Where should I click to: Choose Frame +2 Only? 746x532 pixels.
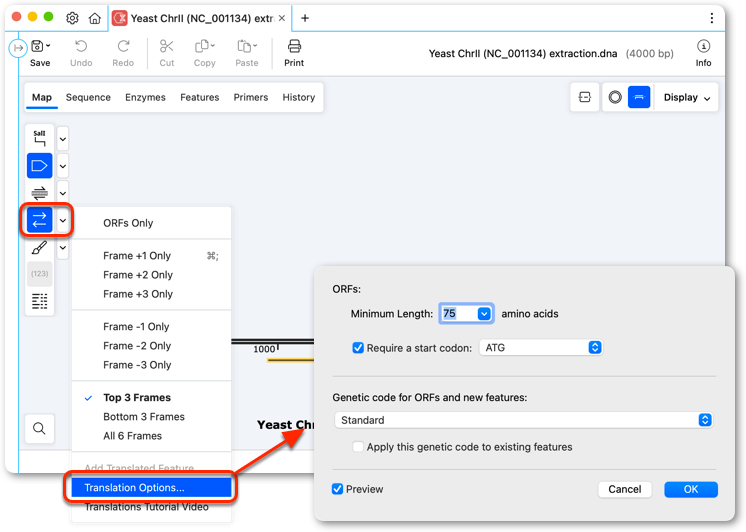(151, 275)
